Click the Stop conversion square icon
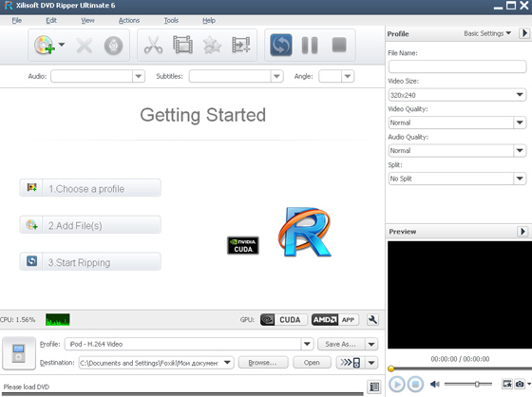Viewport: 532px width, 397px height. pyautogui.click(x=339, y=45)
